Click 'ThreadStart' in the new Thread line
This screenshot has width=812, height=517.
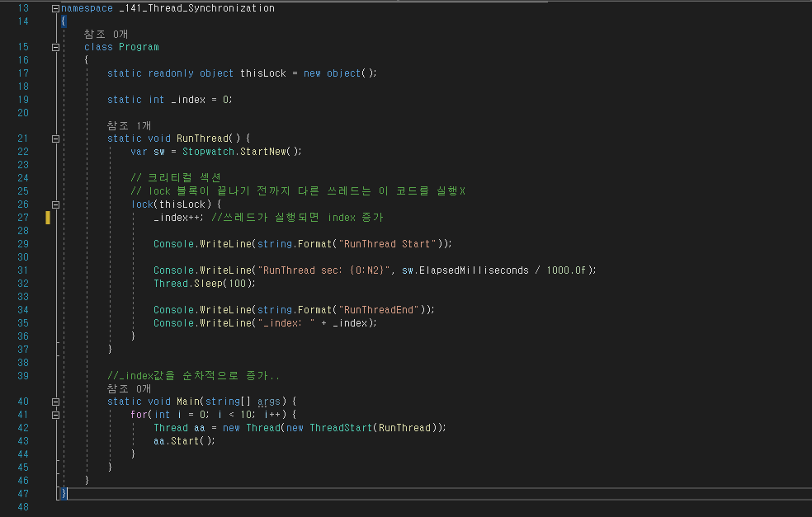341,428
